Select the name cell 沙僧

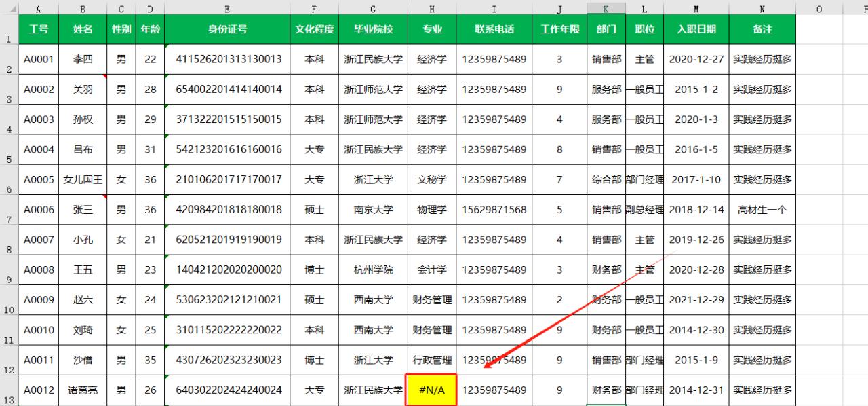tap(83, 360)
